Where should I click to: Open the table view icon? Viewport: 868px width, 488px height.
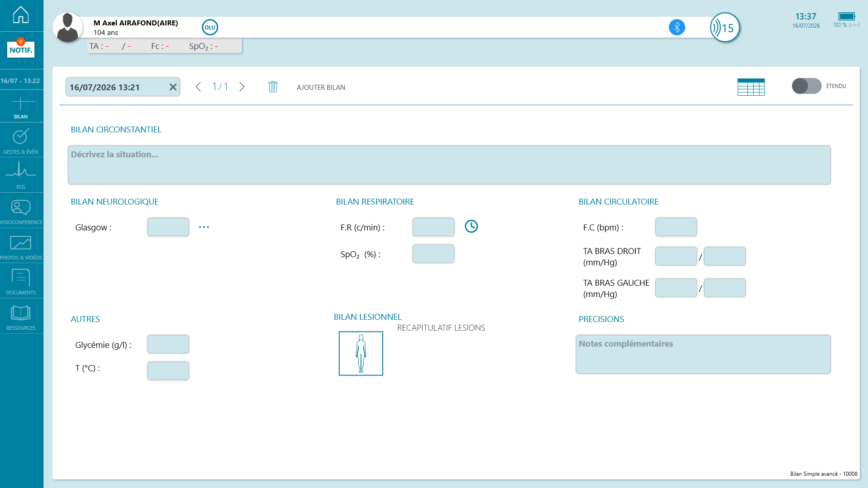point(751,87)
